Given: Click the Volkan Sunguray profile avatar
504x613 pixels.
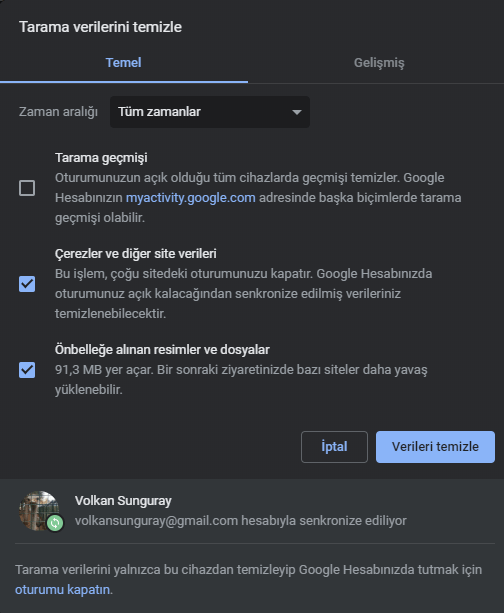Looking at the screenshot, I should point(39,511).
